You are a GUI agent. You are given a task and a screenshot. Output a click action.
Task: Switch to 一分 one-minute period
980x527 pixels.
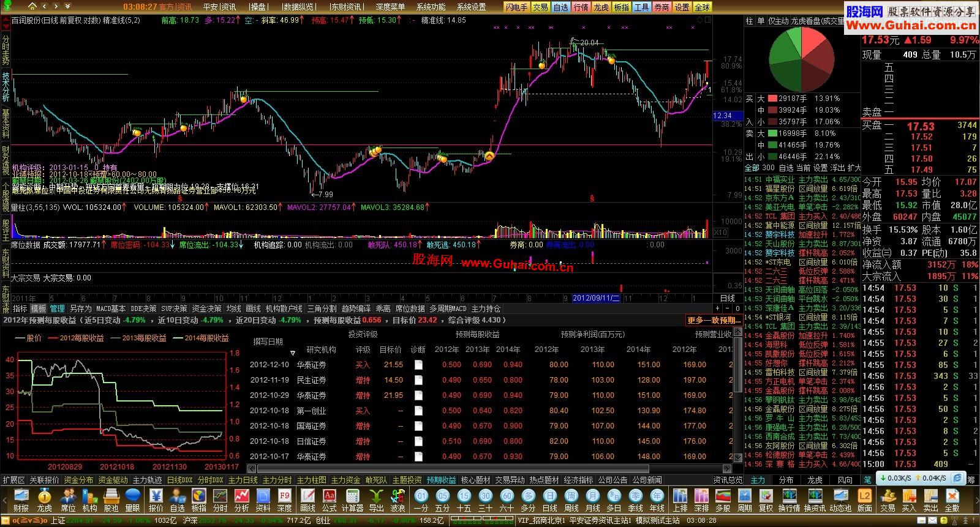click(421, 500)
